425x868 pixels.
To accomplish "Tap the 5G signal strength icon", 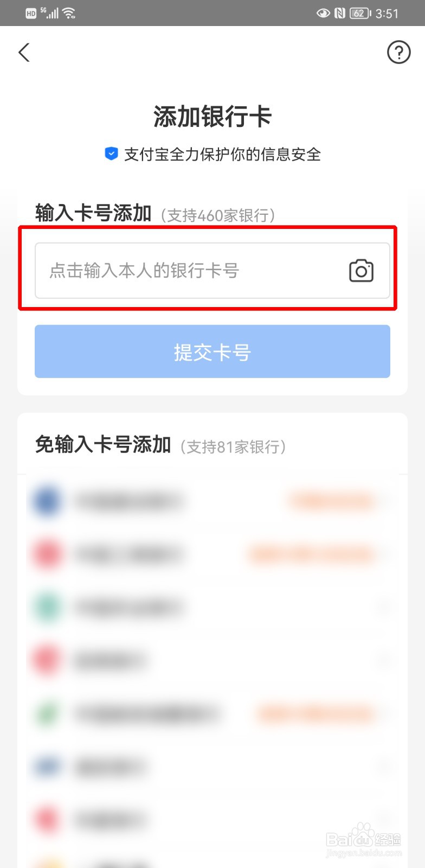I will 50,13.
